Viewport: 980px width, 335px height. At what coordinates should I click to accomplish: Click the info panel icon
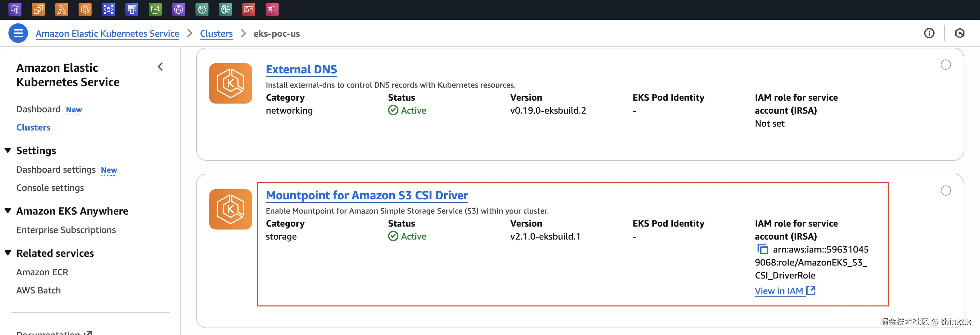[929, 33]
